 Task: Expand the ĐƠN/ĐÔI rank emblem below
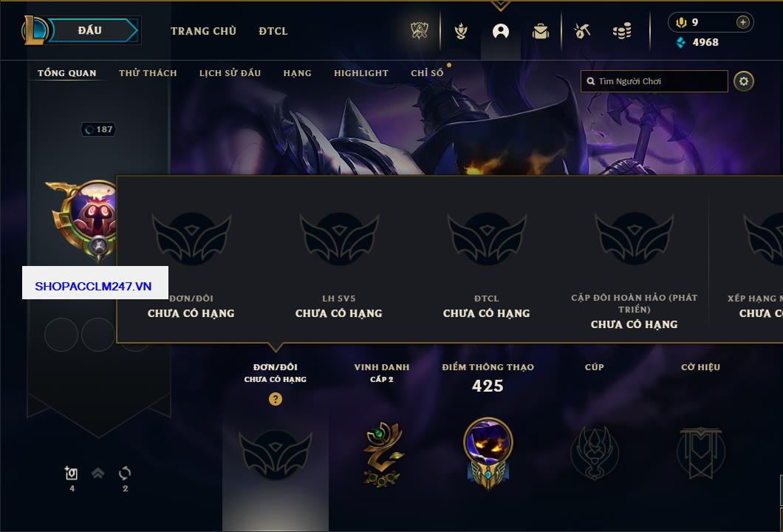coord(275,454)
